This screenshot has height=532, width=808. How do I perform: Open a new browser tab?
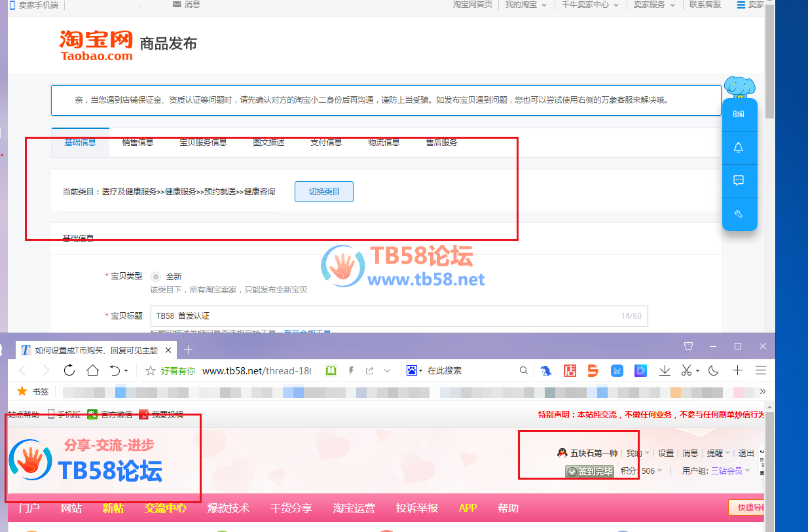(188, 349)
